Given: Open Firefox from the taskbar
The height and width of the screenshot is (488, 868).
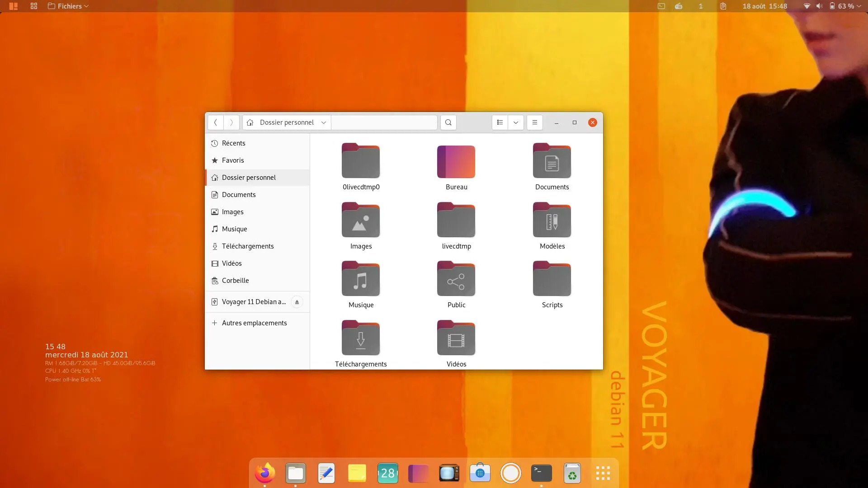Looking at the screenshot, I should [264, 473].
